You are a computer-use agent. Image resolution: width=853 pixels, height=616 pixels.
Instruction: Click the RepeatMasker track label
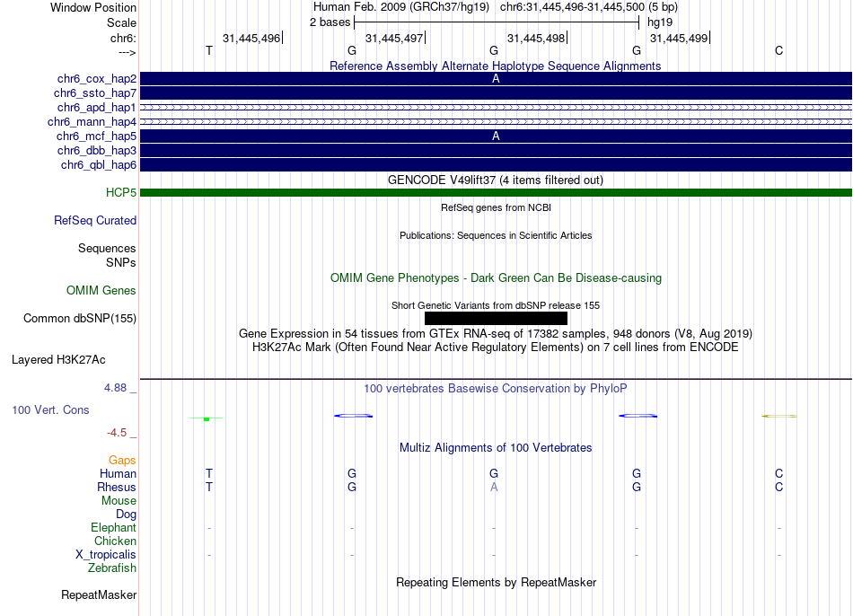(x=99, y=594)
